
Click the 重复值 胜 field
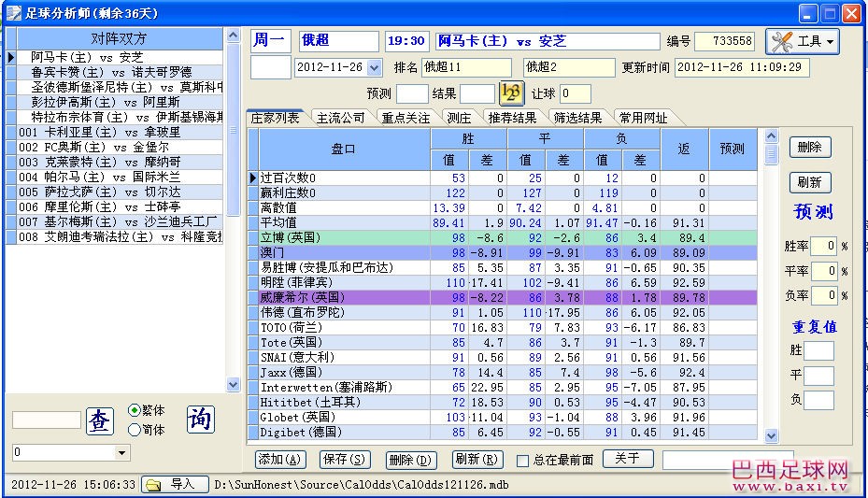pos(818,350)
